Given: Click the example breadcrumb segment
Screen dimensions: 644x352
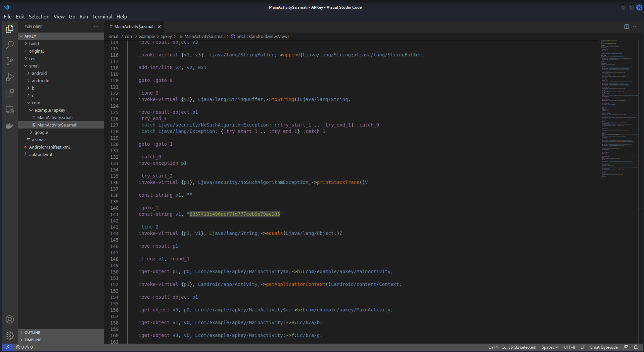Looking at the screenshot, I should (147, 36).
